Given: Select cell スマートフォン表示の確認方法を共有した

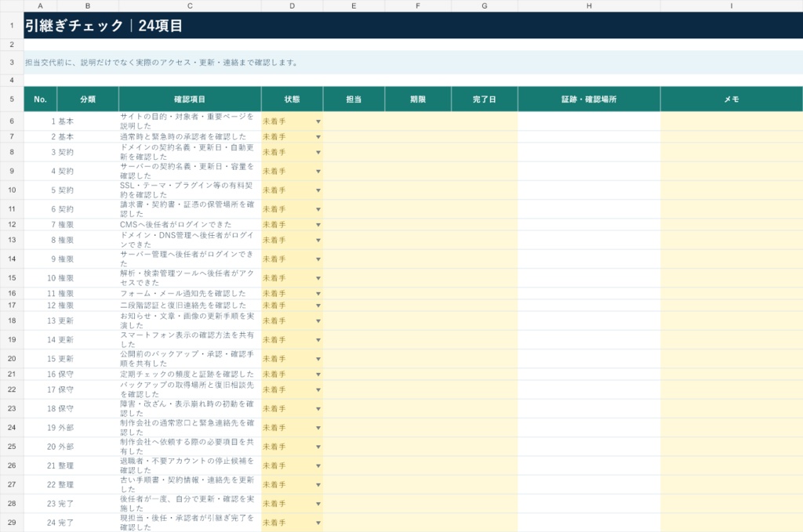Looking at the screenshot, I should 190,340.
